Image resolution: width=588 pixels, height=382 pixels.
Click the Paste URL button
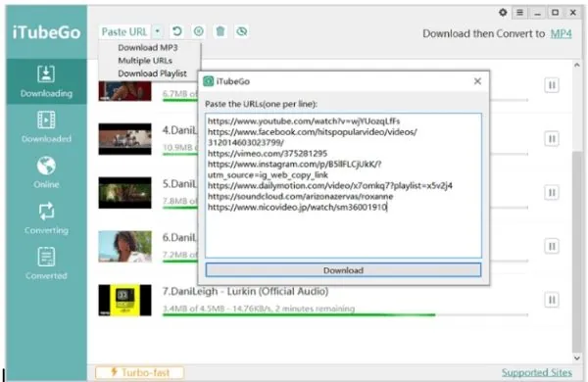tap(124, 32)
